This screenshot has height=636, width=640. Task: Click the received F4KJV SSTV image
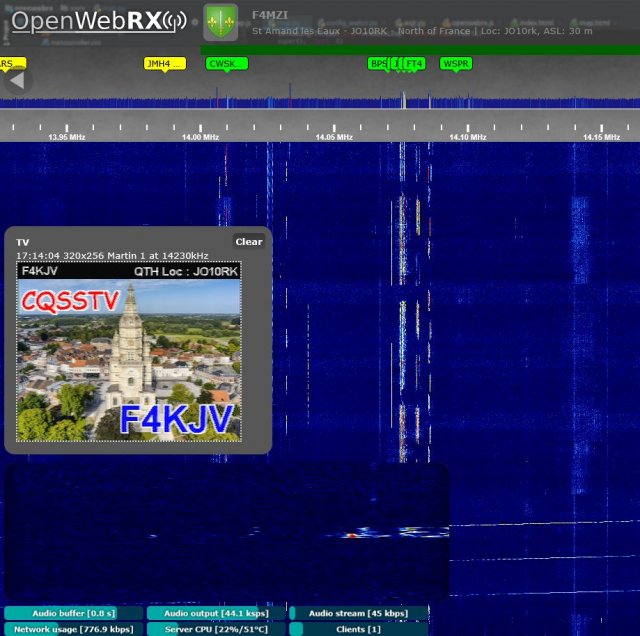[x=129, y=352]
